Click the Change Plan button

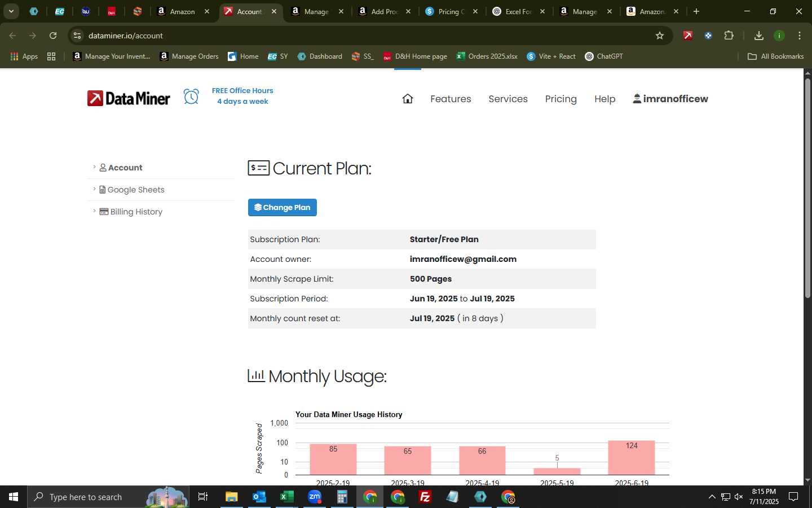(x=283, y=207)
